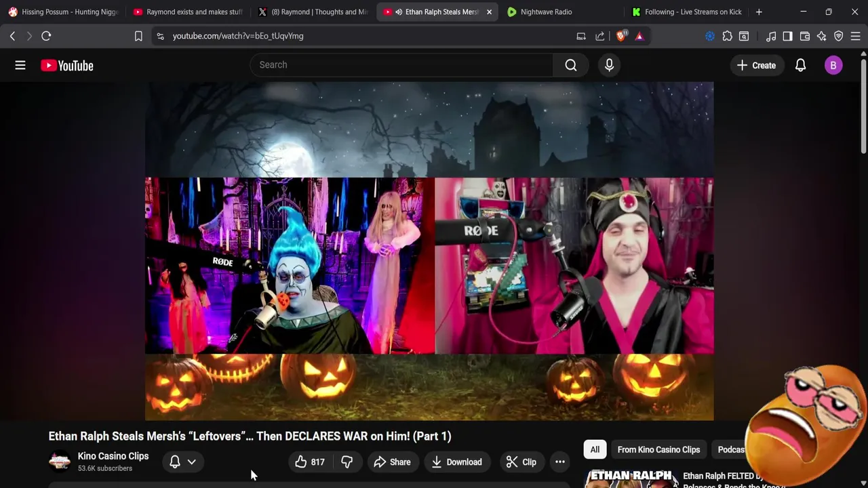Open the Kino Casino Clips channel name link
The image size is (868, 488).
coord(113,456)
